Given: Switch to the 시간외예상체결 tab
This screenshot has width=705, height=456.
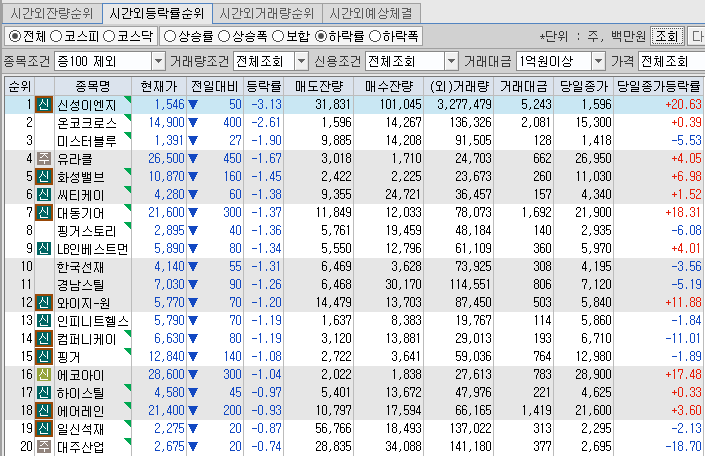Looking at the screenshot, I should pos(371,13).
